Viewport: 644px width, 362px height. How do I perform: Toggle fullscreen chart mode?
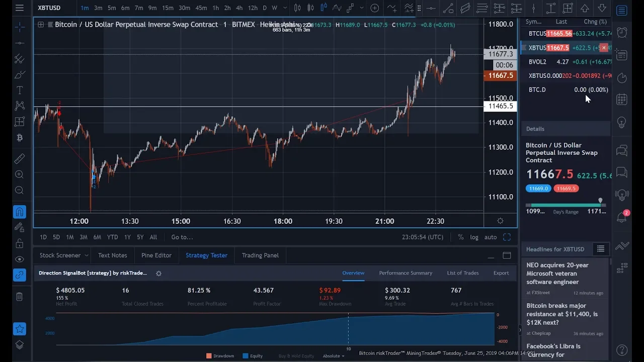pyautogui.click(x=507, y=237)
